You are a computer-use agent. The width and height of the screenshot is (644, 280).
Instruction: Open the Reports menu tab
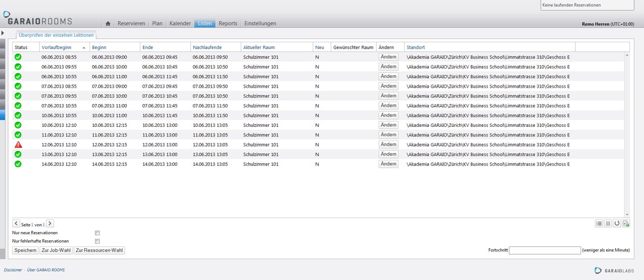[228, 24]
